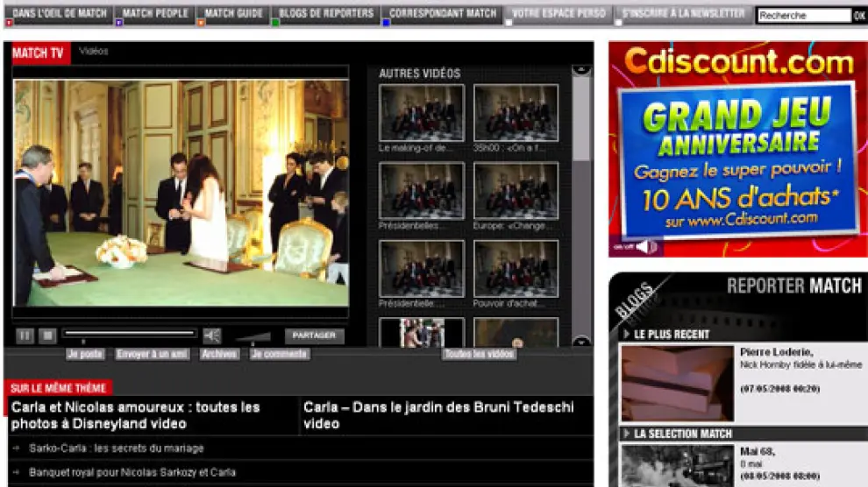Pause the video playback
The height and width of the screenshot is (487, 868).
pos(25,335)
